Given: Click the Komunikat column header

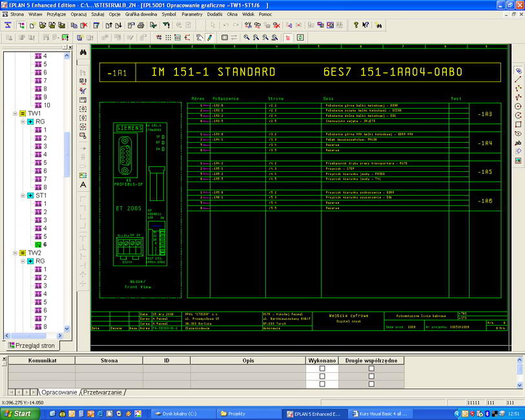Looking at the screenshot, I should click(x=42, y=361).
